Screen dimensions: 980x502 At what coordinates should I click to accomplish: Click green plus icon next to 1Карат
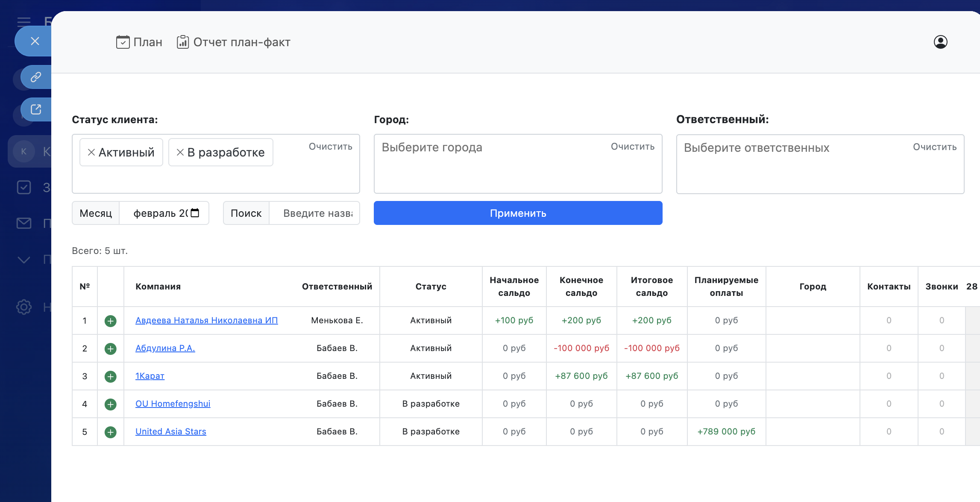[x=110, y=376]
